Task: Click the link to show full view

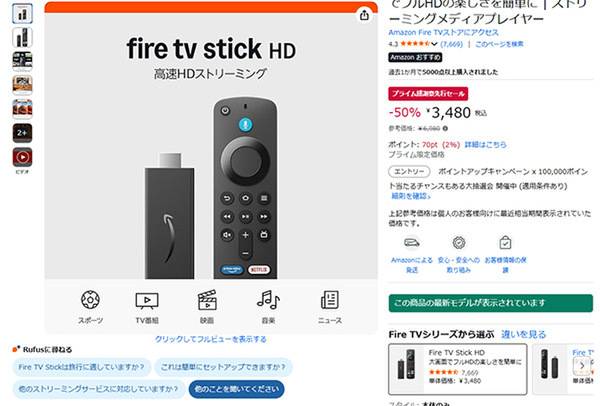Action: pos(211,339)
